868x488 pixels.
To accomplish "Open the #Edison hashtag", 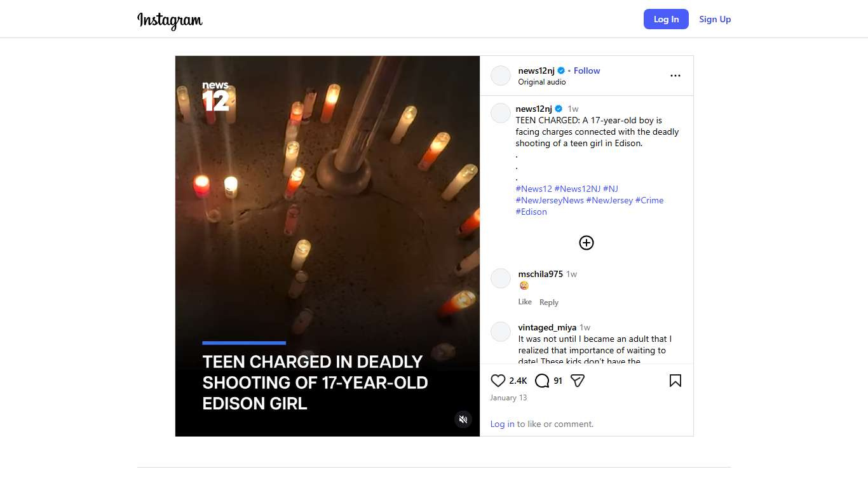I will tap(531, 212).
